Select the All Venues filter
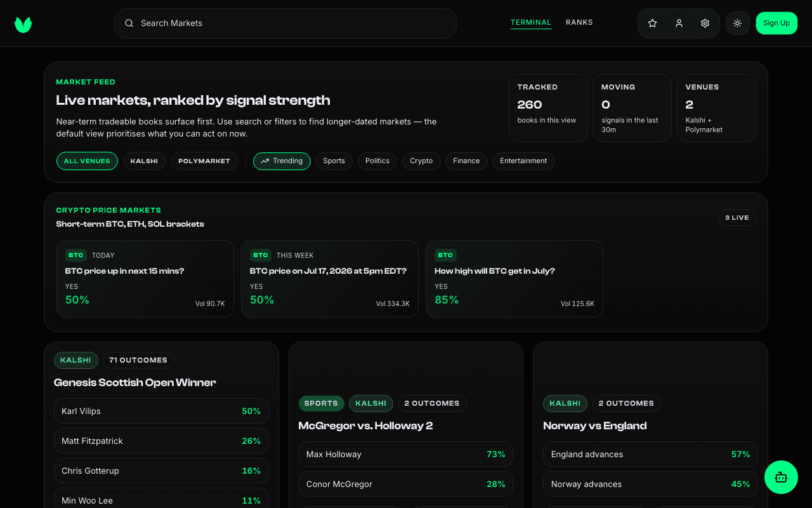812x508 pixels. click(x=87, y=161)
